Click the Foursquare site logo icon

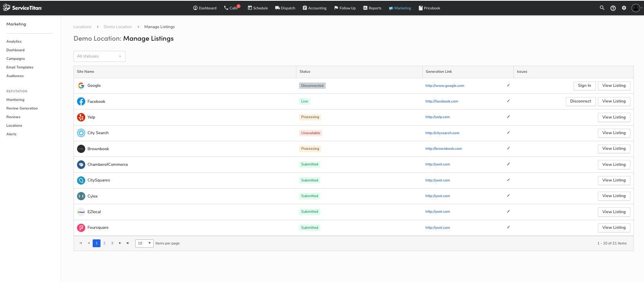(81, 228)
